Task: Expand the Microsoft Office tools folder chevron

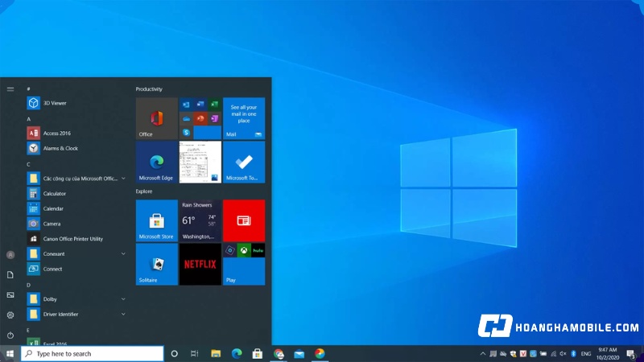Action: point(123,179)
